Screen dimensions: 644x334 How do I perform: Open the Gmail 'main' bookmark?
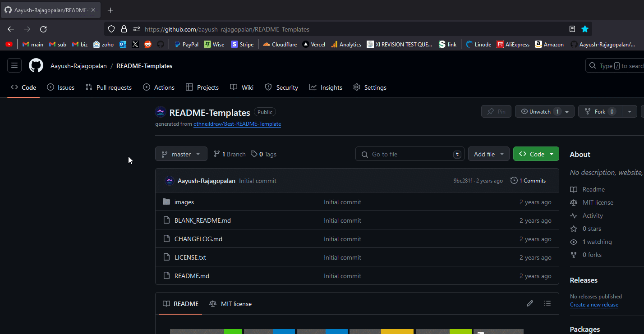[33, 44]
